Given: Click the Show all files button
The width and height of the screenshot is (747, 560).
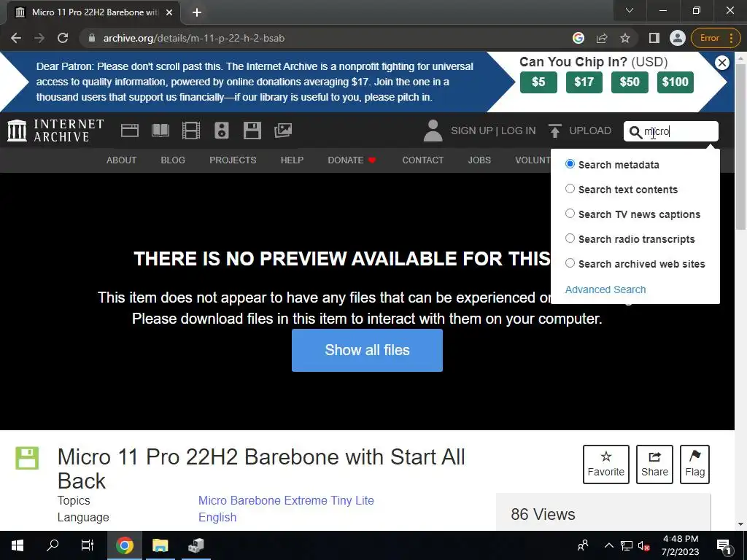Looking at the screenshot, I should (x=368, y=350).
